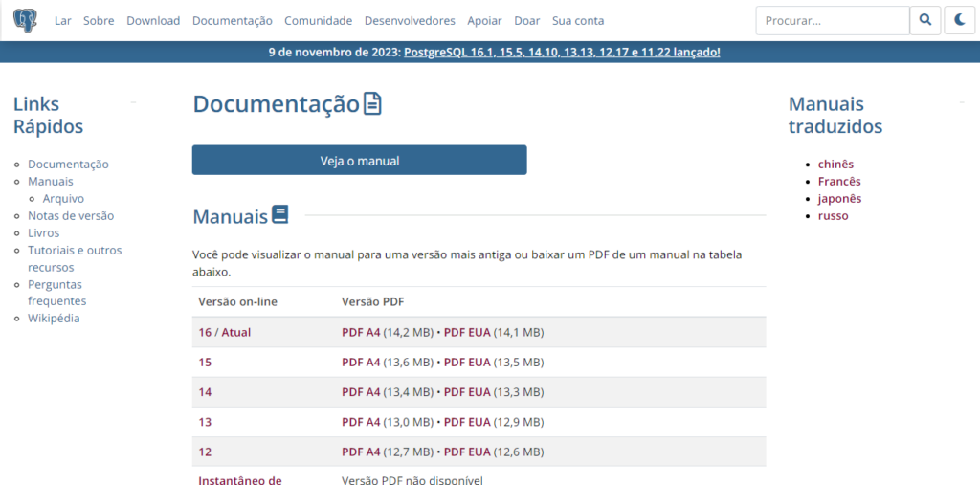Open the Download menu item
The height and width of the screenshot is (485, 980).
click(153, 21)
